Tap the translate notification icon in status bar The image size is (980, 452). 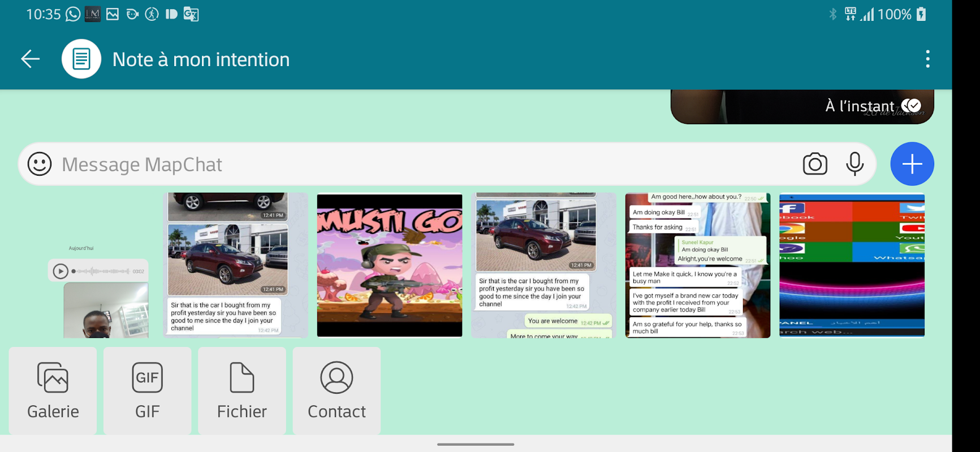pyautogui.click(x=191, y=14)
